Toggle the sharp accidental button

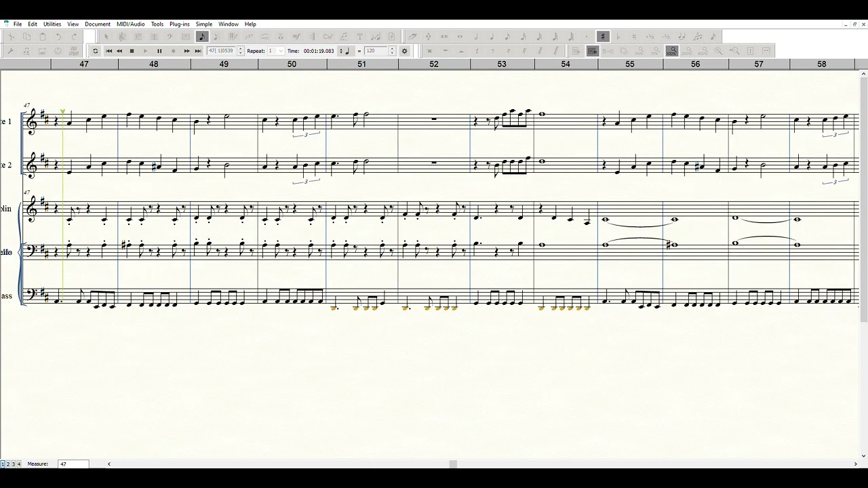click(603, 37)
